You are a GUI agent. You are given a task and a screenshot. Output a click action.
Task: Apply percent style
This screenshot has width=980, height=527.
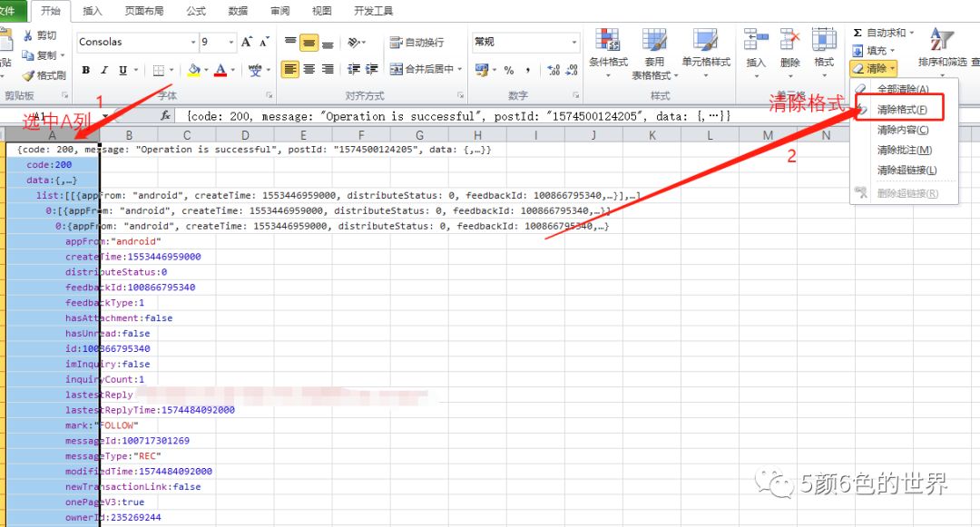click(509, 70)
